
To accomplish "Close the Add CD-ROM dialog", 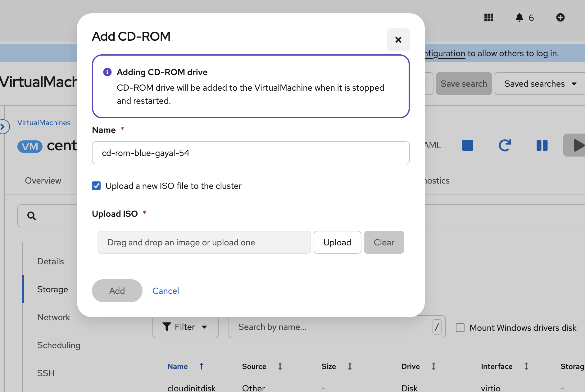I will pyautogui.click(x=398, y=40).
